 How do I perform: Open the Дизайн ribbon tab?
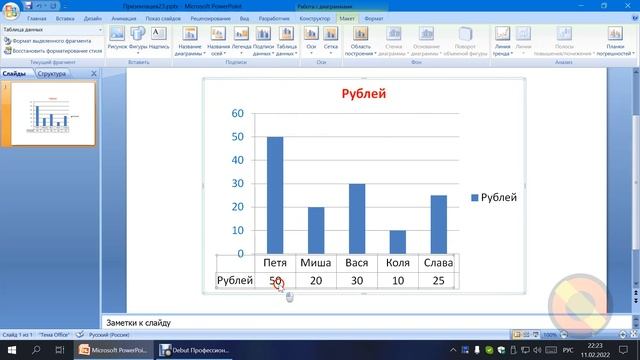[93, 18]
